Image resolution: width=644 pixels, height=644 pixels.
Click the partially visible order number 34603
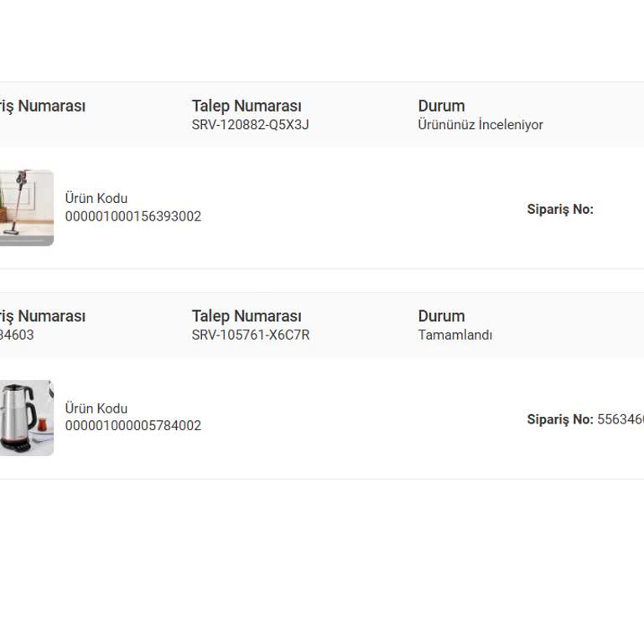click(x=17, y=335)
